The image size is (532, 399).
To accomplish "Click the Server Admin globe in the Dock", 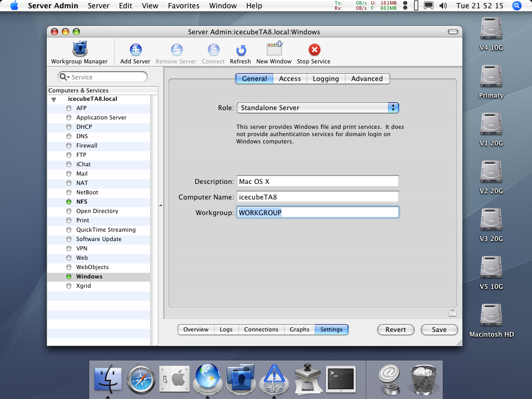I will coord(208,378).
